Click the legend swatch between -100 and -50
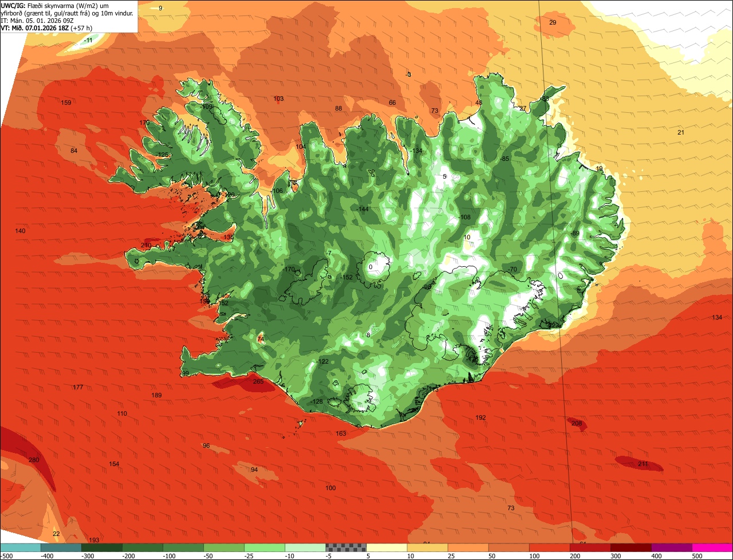This screenshot has height=560, width=733. [183, 547]
